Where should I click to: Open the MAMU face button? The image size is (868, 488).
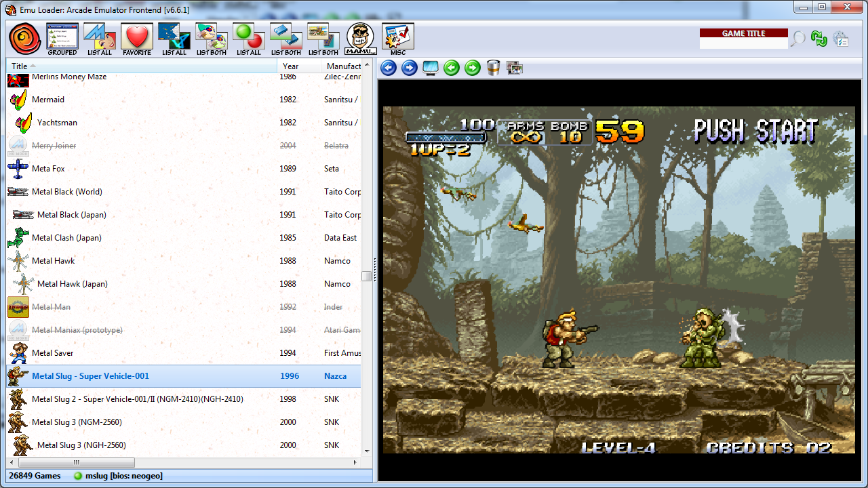[x=361, y=39]
